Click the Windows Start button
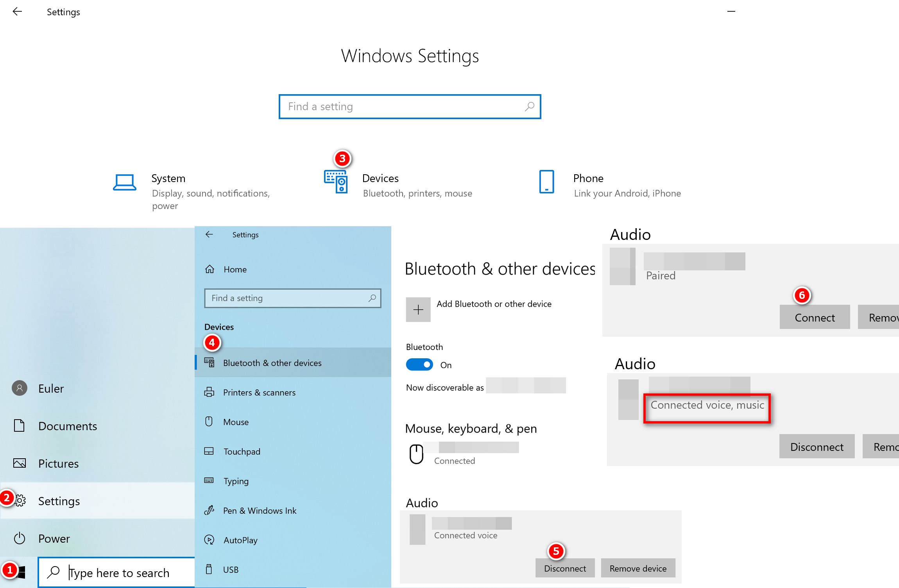The height and width of the screenshot is (588, 899). coord(20,572)
